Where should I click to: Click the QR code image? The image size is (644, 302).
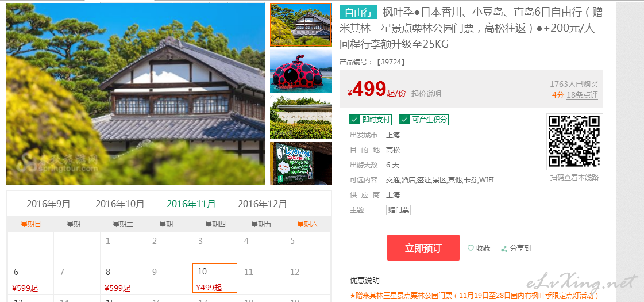[x=574, y=141]
